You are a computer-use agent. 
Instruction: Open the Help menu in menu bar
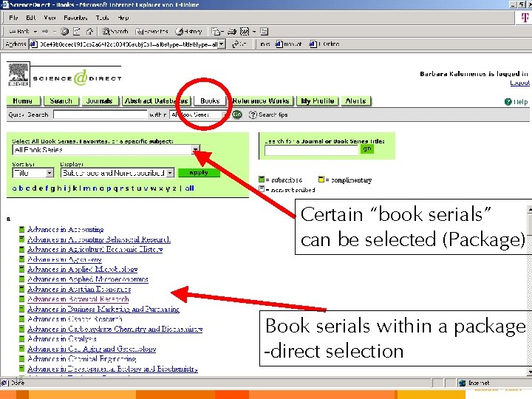coord(123,18)
